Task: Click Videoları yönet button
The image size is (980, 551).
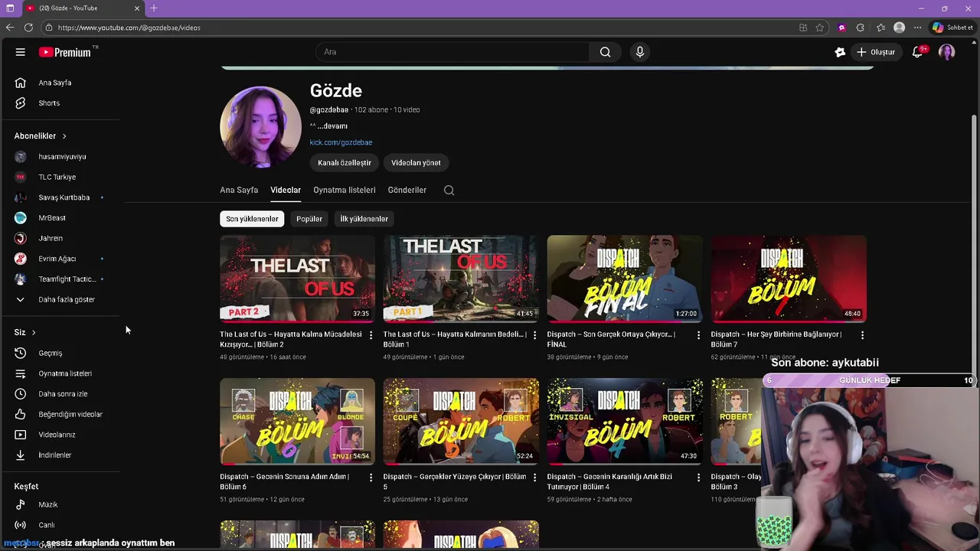Action: 416,163
